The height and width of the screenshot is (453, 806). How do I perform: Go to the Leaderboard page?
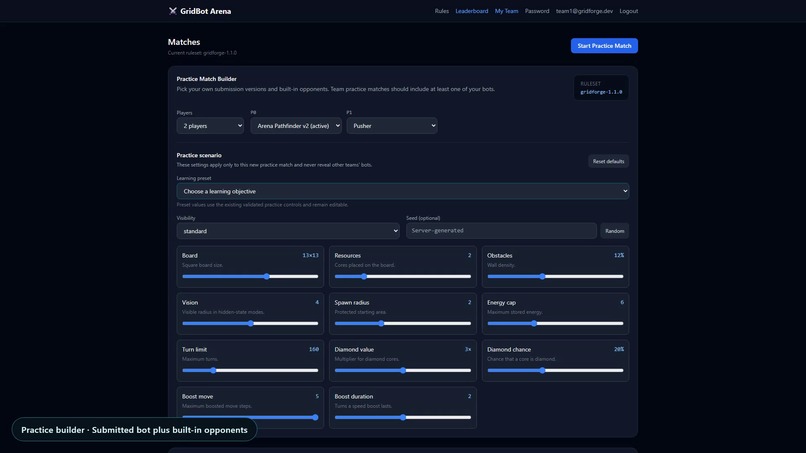point(471,11)
